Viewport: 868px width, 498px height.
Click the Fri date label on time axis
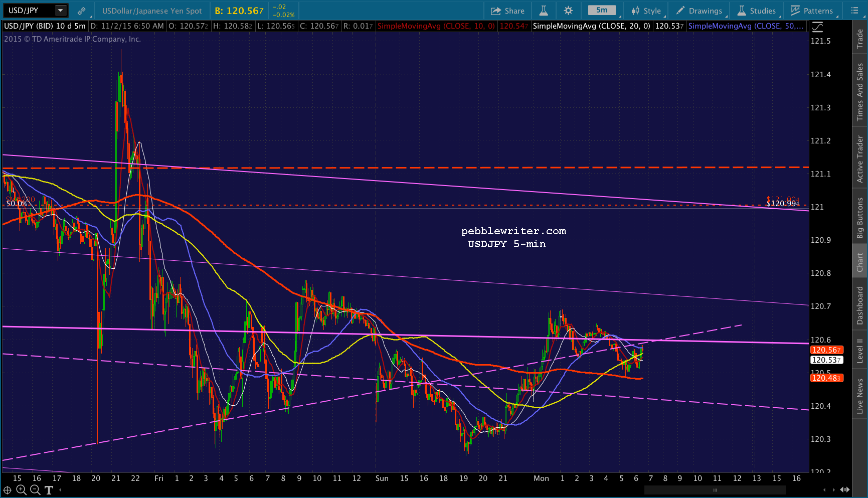tap(159, 478)
